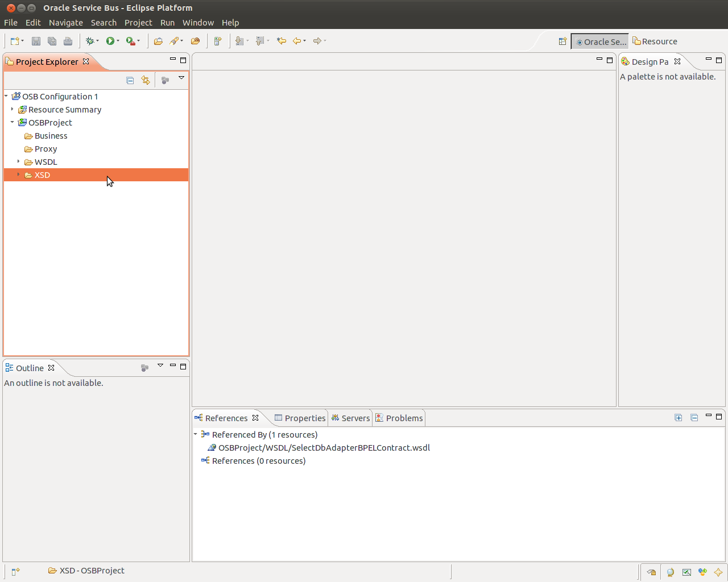This screenshot has width=728, height=582.
Task: Click the fast view icon in status bar
Action: [15, 572]
